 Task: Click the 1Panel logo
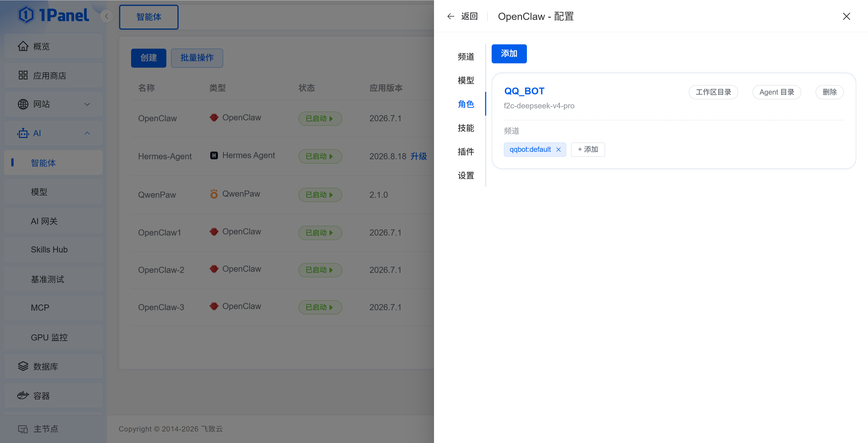(x=53, y=15)
